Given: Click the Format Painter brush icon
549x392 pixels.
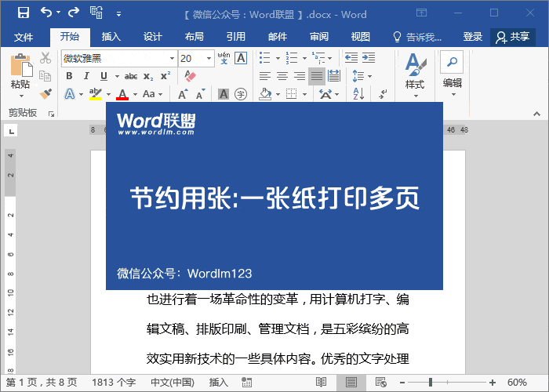Looking at the screenshot, I should (45, 94).
